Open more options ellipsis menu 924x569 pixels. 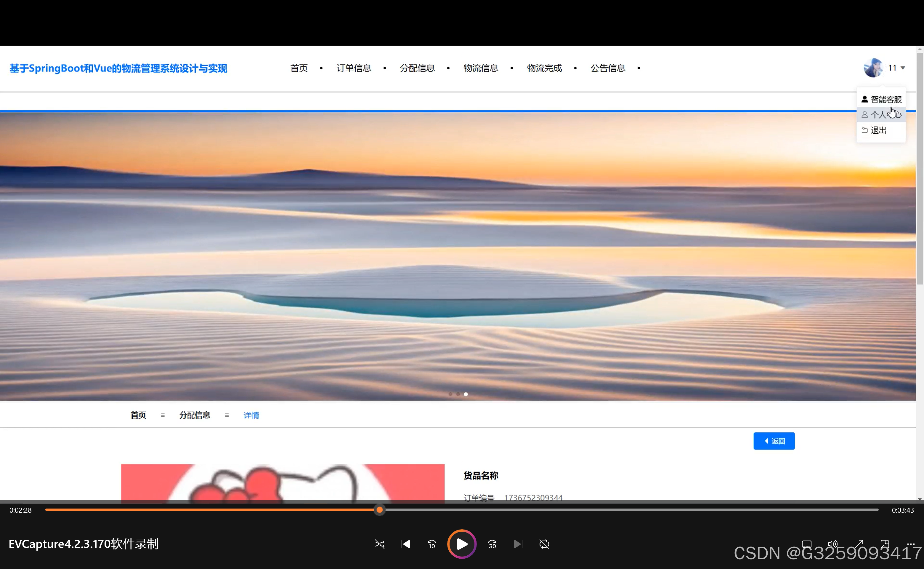[x=910, y=544]
